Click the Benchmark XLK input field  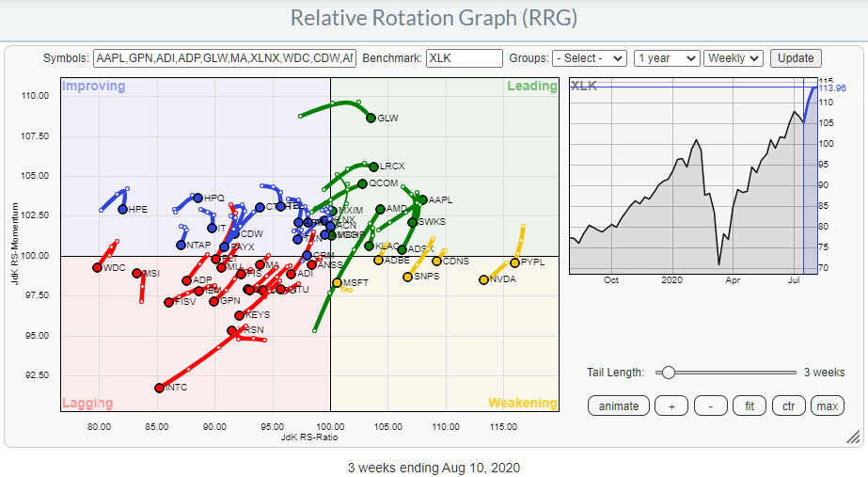pos(464,58)
